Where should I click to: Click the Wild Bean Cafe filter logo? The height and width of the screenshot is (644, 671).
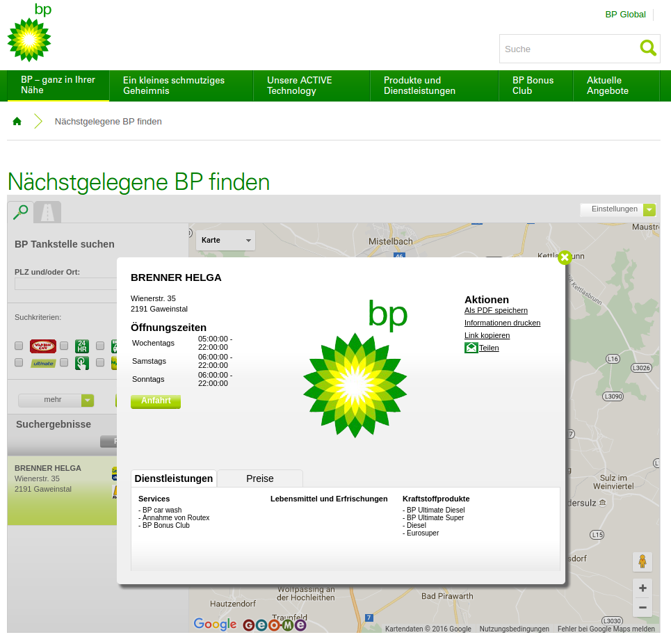coord(43,346)
